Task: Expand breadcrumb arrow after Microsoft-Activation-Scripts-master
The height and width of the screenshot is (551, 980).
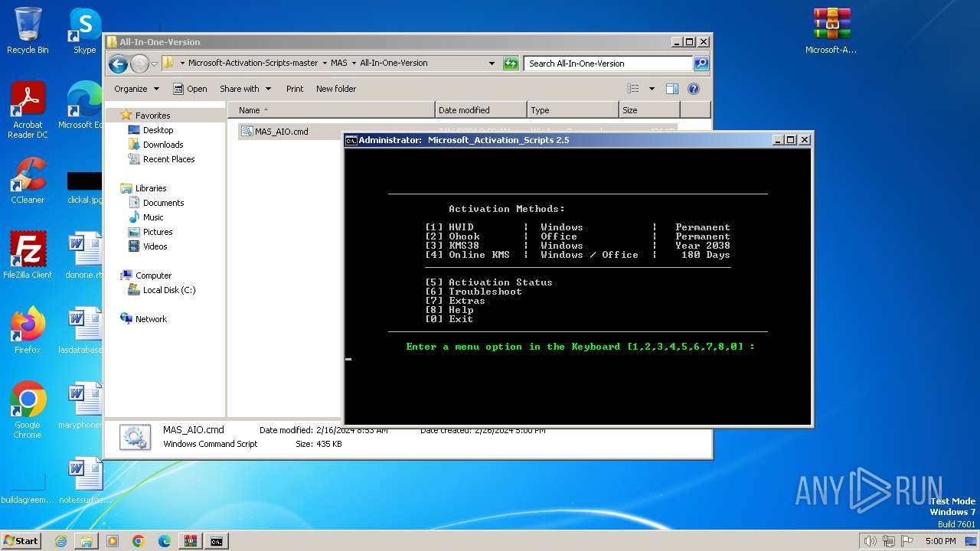Action: click(324, 64)
